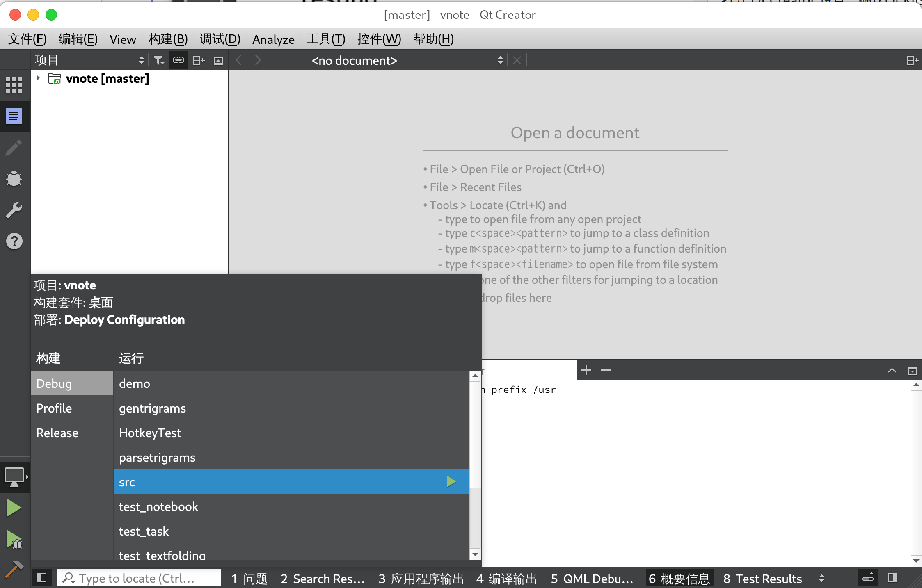Select Debug build configuration
Image resolution: width=922 pixels, height=588 pixels.
tap(72, 383)
